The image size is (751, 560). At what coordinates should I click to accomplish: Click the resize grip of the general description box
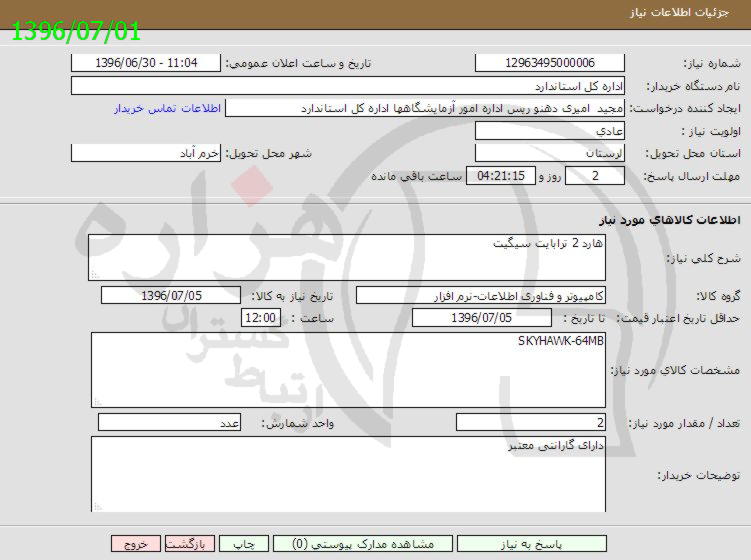pyautogui.click(x=94, y=275)
